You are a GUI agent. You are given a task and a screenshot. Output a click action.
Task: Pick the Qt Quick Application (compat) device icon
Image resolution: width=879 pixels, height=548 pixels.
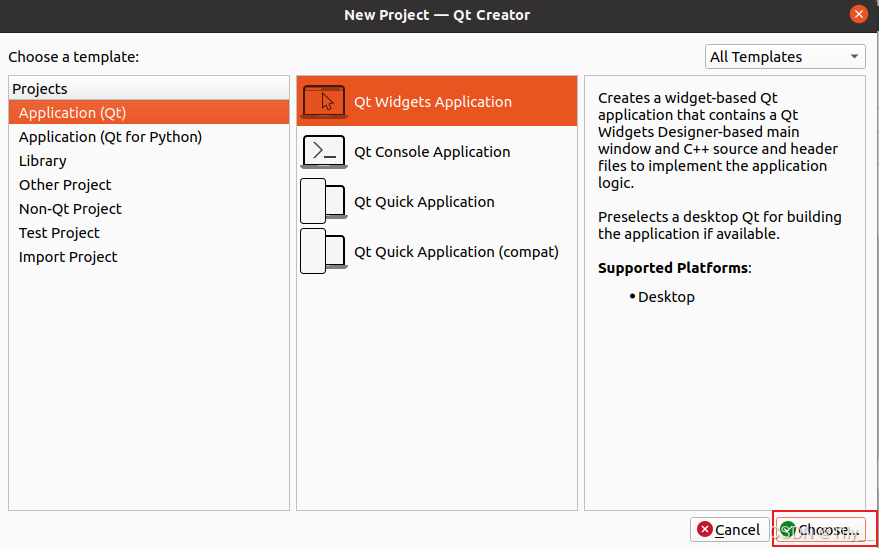click(x=324, y=251)
